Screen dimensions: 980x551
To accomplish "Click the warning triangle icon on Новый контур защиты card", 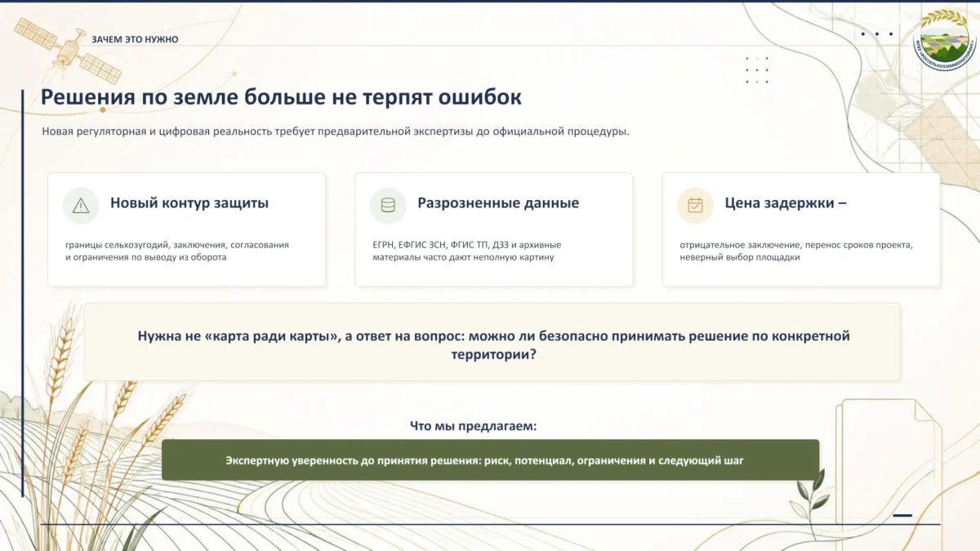I will click(81, 206).
